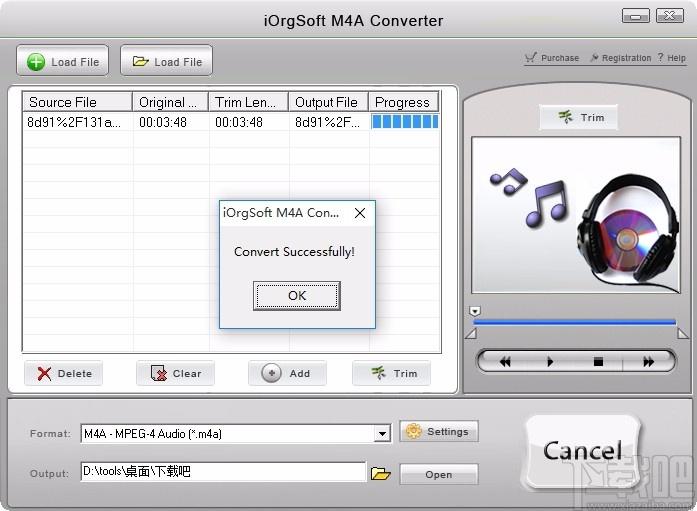Open the Settings gear button
This screenshot has height=511, width=697.
(x=439, y=431)
